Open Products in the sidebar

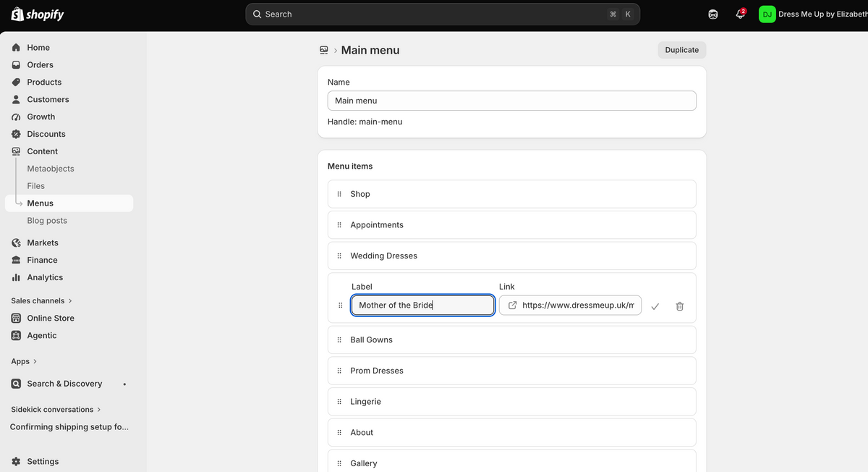(x=69, y=83)
